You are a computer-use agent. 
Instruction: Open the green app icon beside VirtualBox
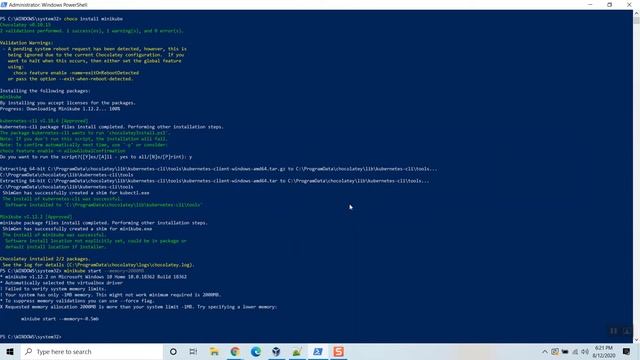point(297,351)
